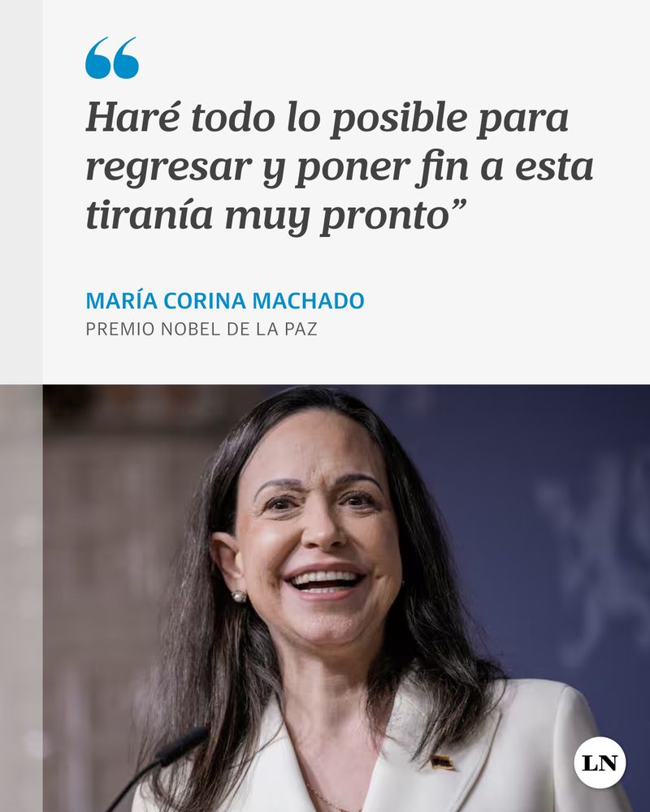Image resolution: width=650 pixels, height=812 pixels.
Task: Click the flag lapel pin on jacket
Action: (442, 762)
